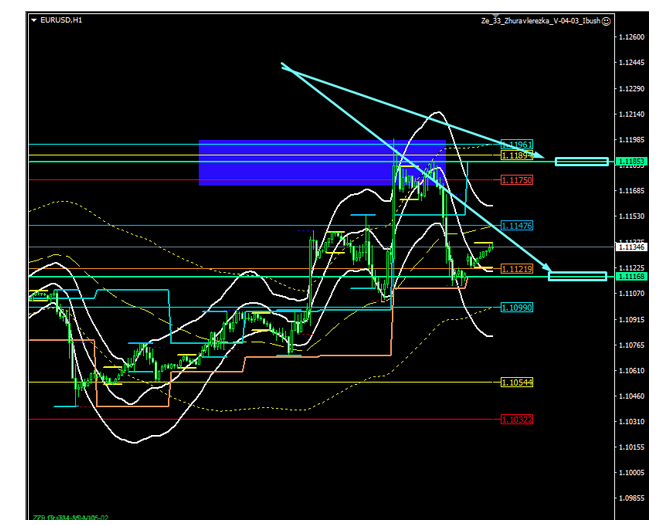Click the 1.1476 blue price label
Screen dimensions: 657x525
pos(518,226)
